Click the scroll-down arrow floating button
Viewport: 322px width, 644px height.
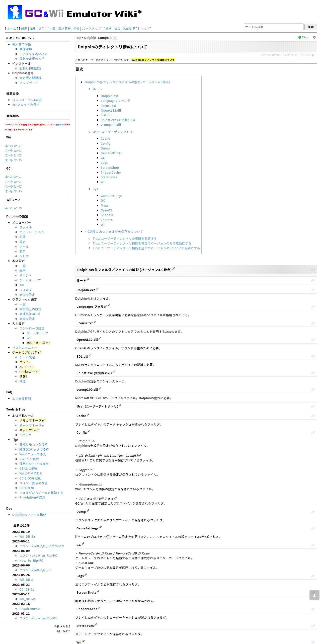click(x=314, y=595)
